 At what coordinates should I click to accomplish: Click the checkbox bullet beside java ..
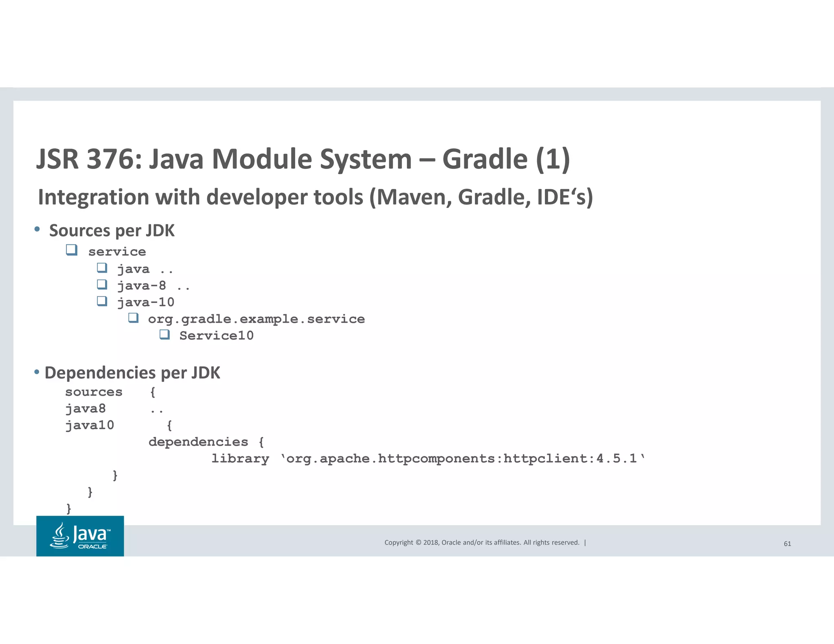pyautogui.click(x=102, y=267)
